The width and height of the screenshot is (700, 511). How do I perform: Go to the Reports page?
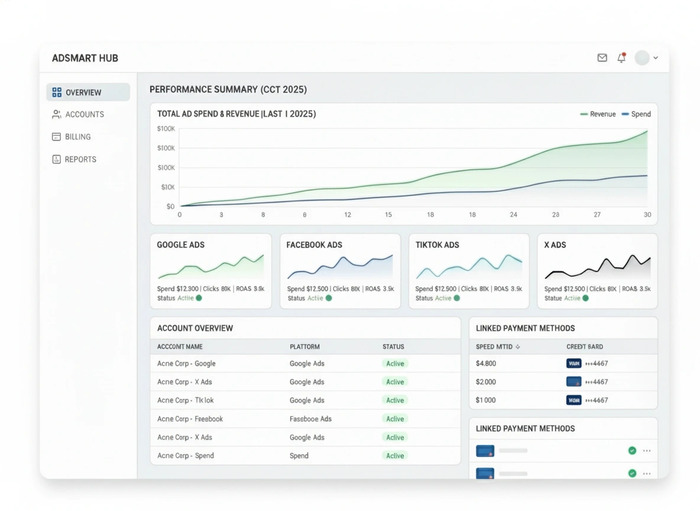80,159
